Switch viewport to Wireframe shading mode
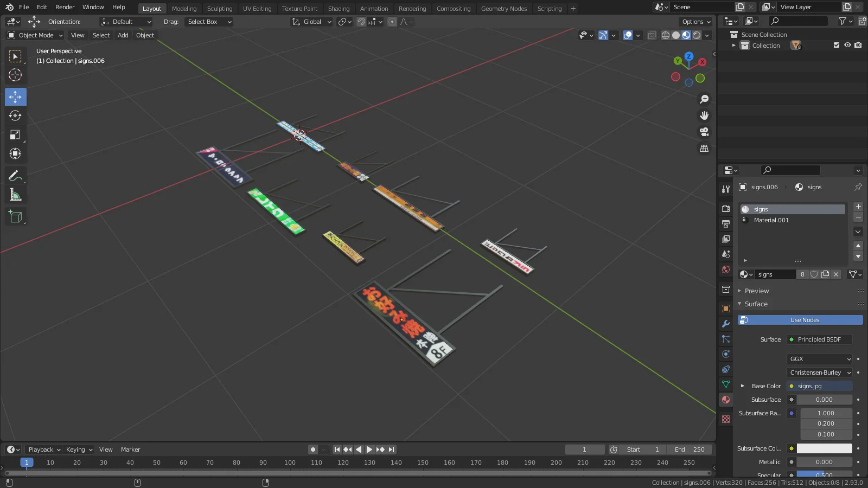 665,35
